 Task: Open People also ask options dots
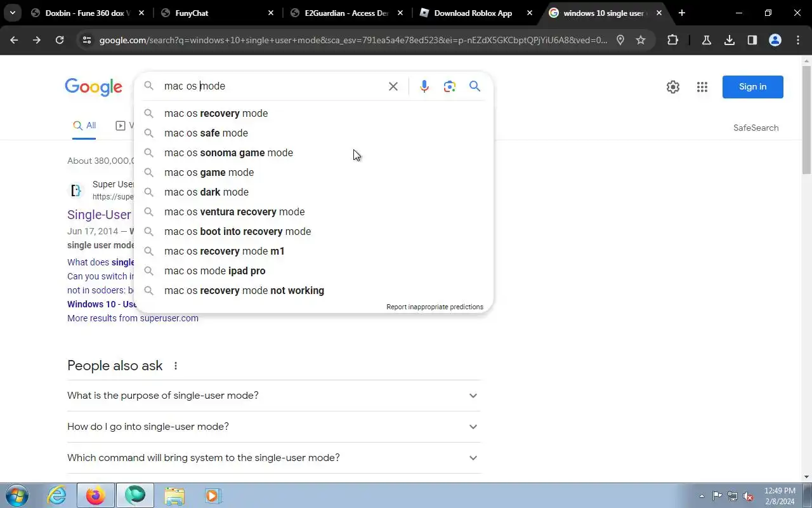pos(176,366)
